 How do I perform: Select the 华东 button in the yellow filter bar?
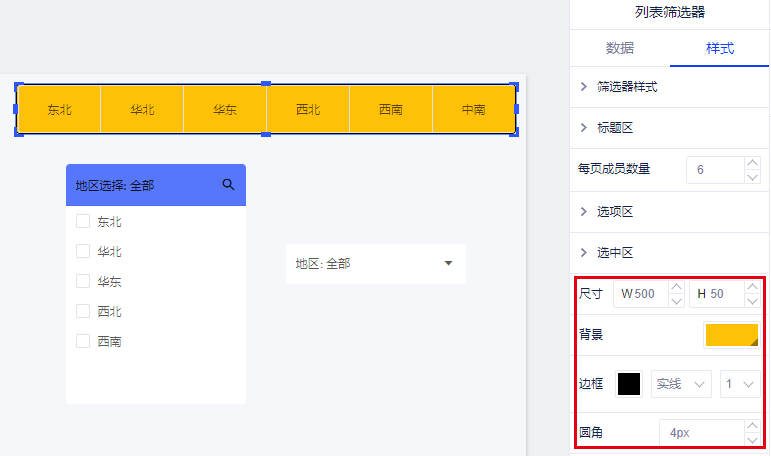point(225,109)
